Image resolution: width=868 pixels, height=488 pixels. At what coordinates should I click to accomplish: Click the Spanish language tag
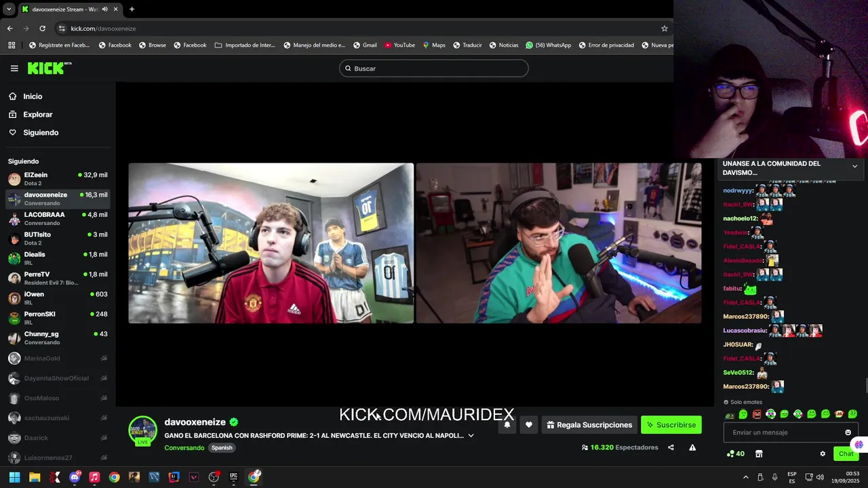point(221,448)
